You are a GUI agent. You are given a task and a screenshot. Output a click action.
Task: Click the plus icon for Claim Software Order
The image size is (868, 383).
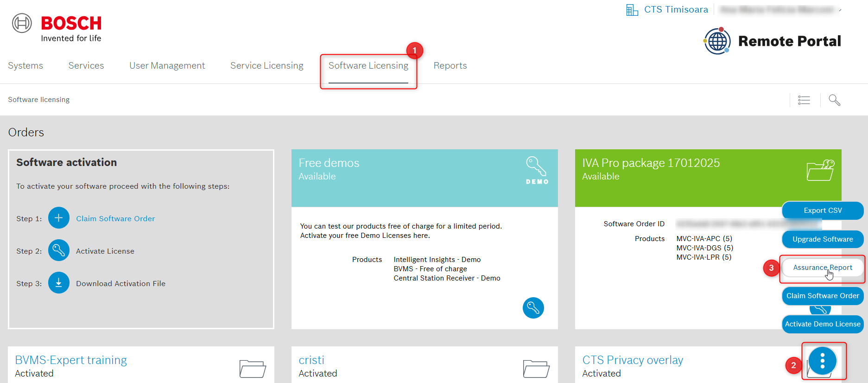(x=59, y=218)
